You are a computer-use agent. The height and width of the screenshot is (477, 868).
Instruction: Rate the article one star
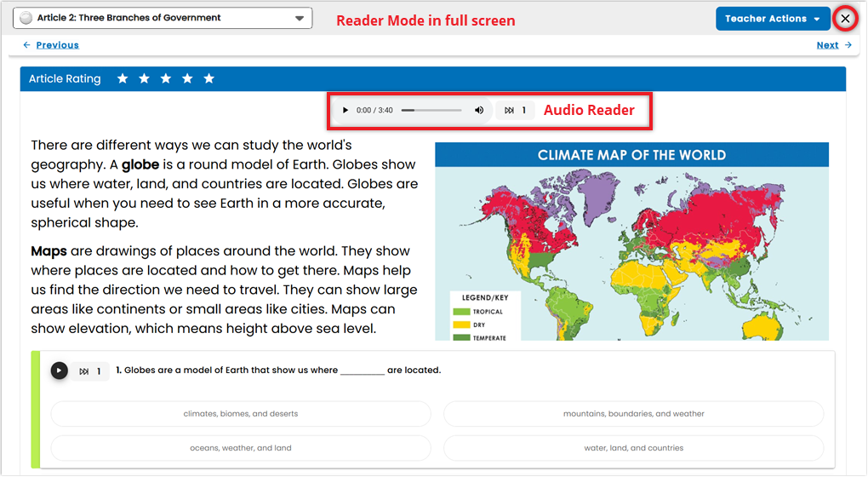click(123, 78)
